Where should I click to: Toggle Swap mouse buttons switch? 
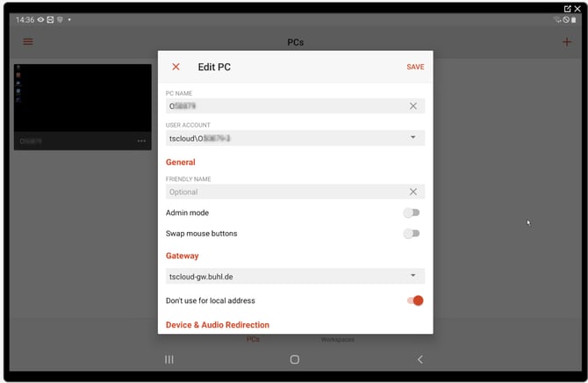pyautogui.click(x=412, y=234)
